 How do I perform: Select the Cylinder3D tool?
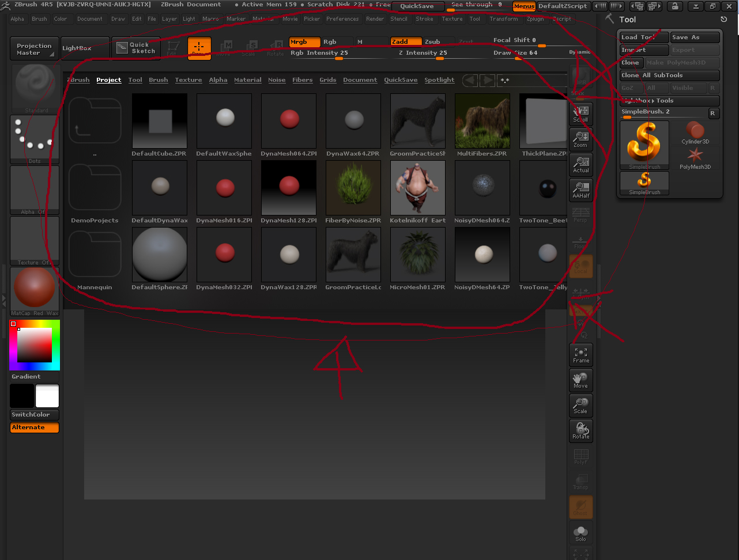(695, 133)
